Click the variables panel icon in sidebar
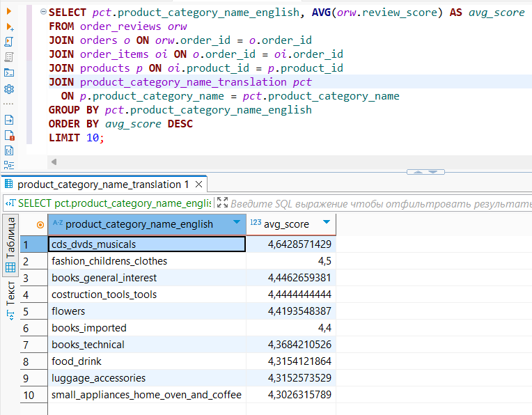The width and height of the screenshot is (532, 415). click(x=9, y=150)
